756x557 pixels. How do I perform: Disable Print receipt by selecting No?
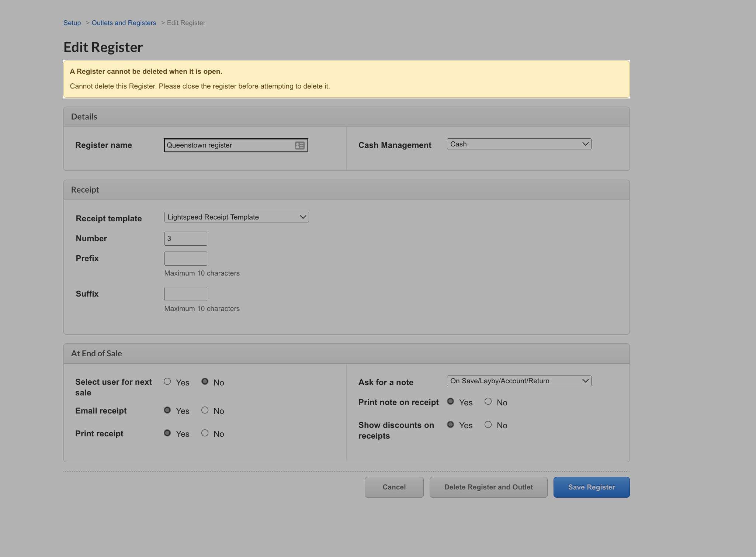click(x=205, y=433)
